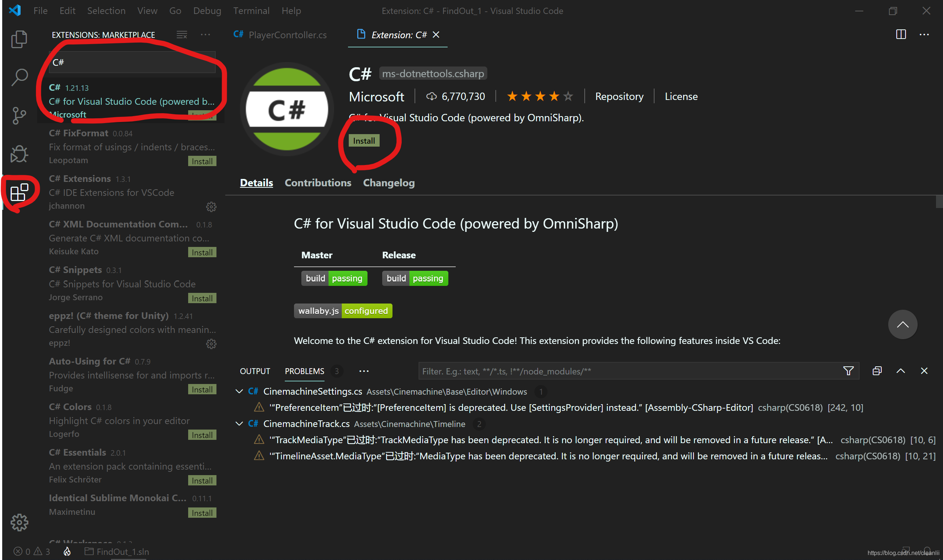Open the Terminal menu
943x560 pixels.
click(251, 11)
